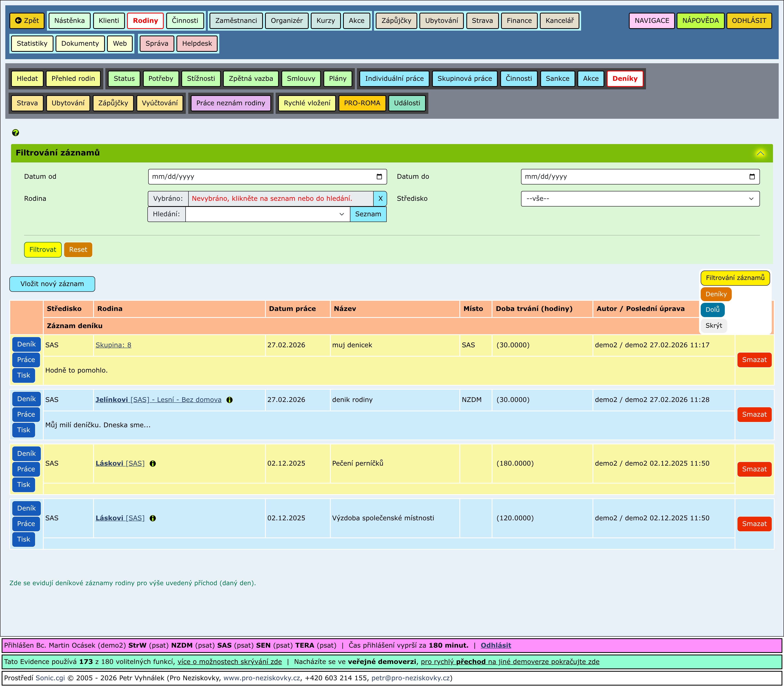The image size is (784, 697).
Task: Clear selected family with X button
Action: (x=380, y=199)
